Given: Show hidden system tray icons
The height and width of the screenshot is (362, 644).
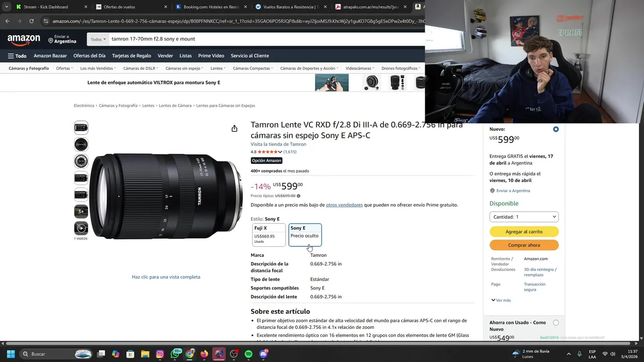Looking at the screenshot, I should [569, 354].
